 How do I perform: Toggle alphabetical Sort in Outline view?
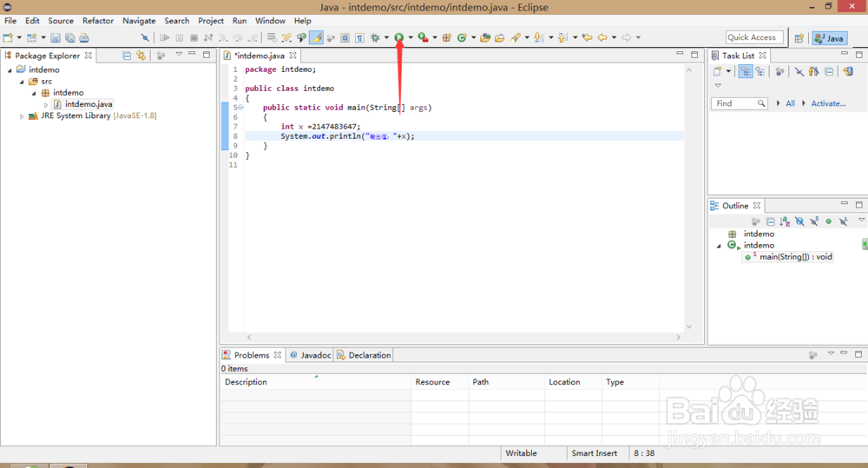click(785, 221)
